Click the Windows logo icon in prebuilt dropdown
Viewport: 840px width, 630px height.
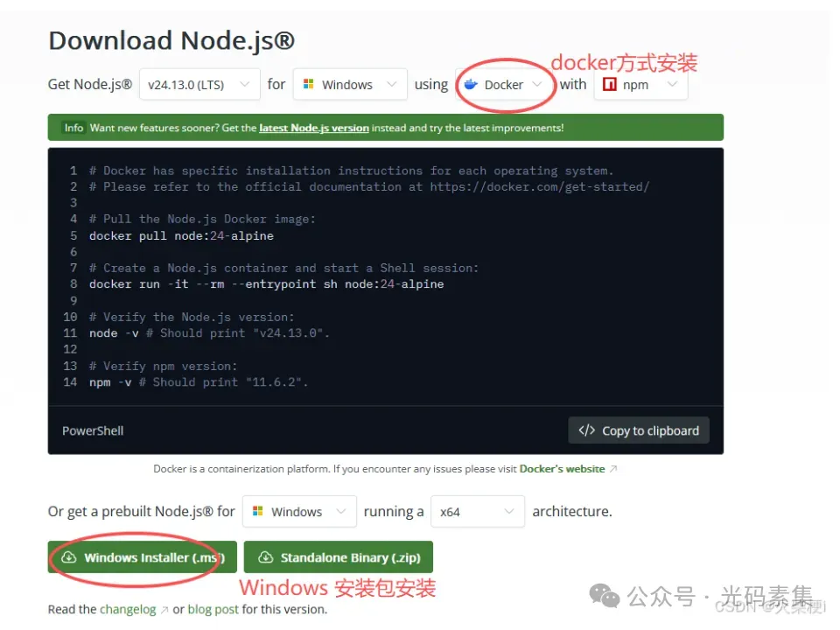[257, 511]
